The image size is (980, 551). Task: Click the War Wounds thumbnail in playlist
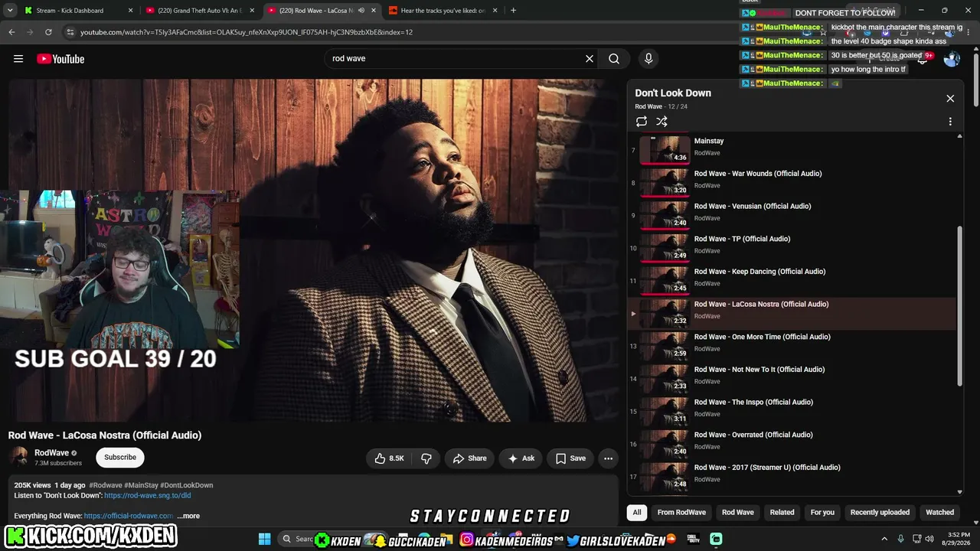(665, 181)
